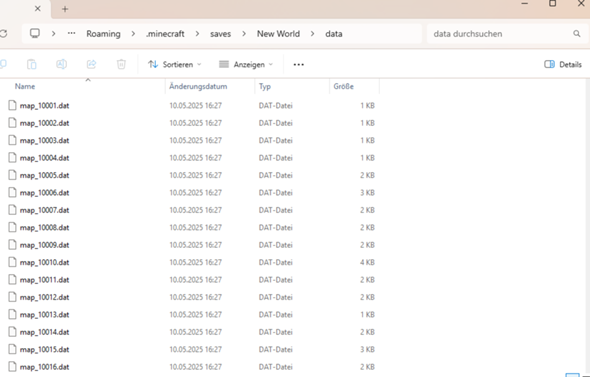This screenshot has width=590, height=377.
Task: Click file icon of map_10008.dat
Action: coord(12,227)
